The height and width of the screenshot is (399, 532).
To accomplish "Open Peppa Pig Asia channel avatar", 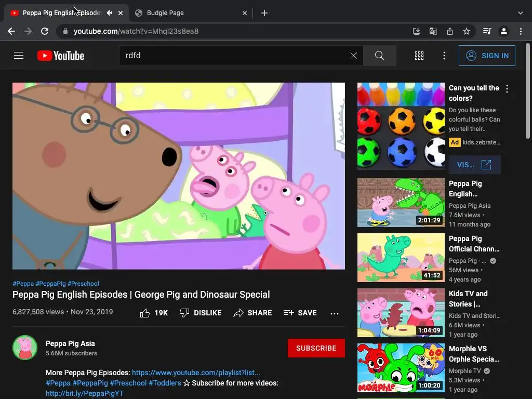I will click(x=25, y=348).
